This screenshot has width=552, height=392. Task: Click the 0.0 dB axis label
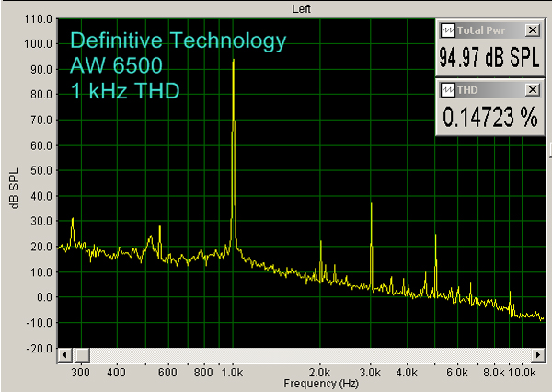(x=44, y=297)
